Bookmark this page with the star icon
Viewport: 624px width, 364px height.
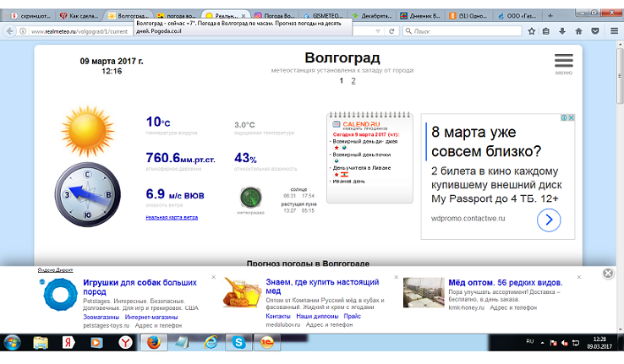[532, 30]
